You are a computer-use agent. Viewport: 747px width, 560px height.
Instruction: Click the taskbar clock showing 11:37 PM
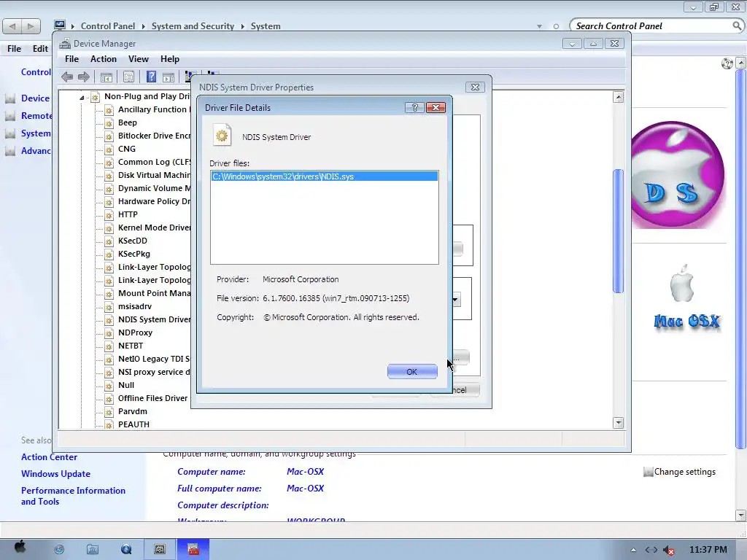pos(708,550)
